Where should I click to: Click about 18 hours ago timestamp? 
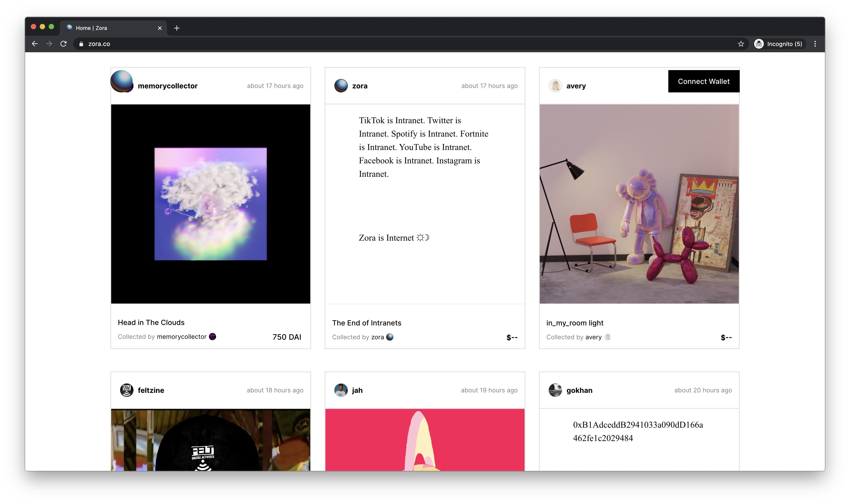(275, 390)
